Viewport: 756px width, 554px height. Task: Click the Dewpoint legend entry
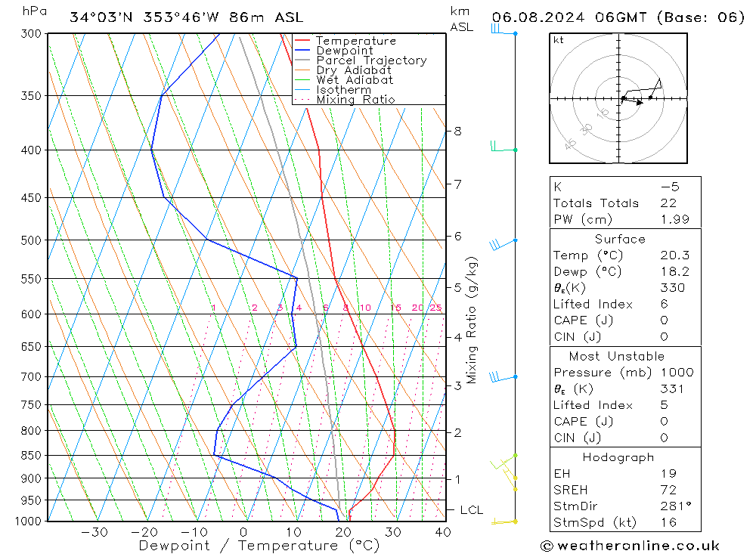pos(333,51)
